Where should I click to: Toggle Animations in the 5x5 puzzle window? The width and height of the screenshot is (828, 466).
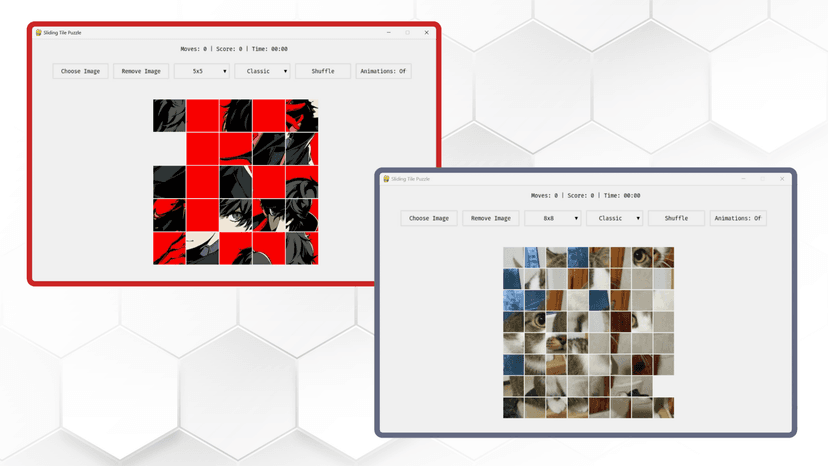point(384,71)
